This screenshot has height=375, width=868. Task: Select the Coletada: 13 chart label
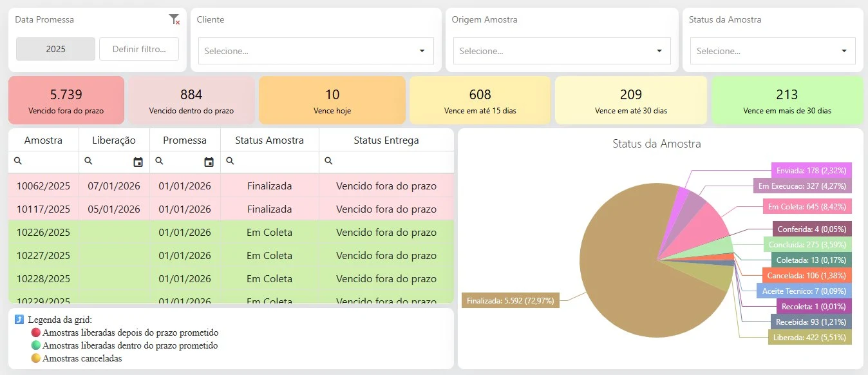point(811,260)
